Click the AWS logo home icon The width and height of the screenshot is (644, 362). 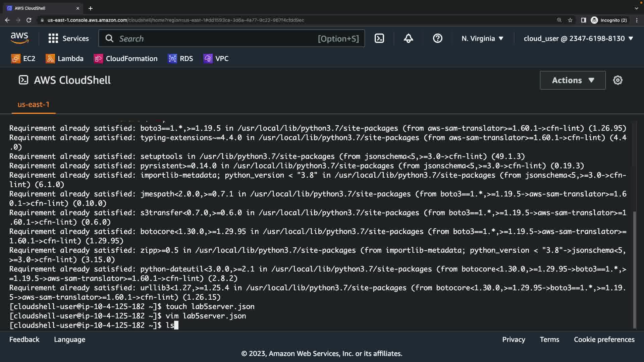pos(19,38)
